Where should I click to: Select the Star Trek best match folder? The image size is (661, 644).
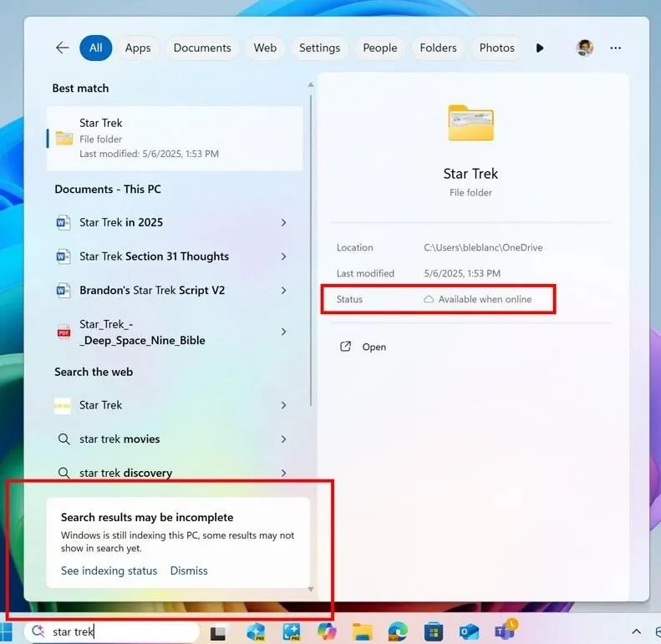(x=175, y=139)
